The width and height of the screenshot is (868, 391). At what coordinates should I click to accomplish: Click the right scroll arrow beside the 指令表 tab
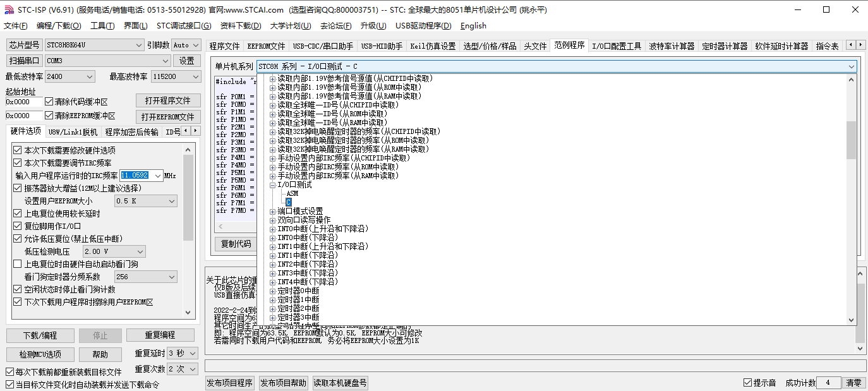pos(860,45)
